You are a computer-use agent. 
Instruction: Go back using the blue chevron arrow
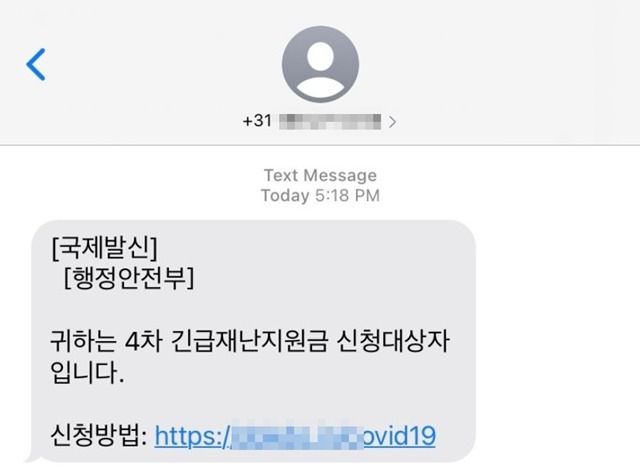[36, 64]
